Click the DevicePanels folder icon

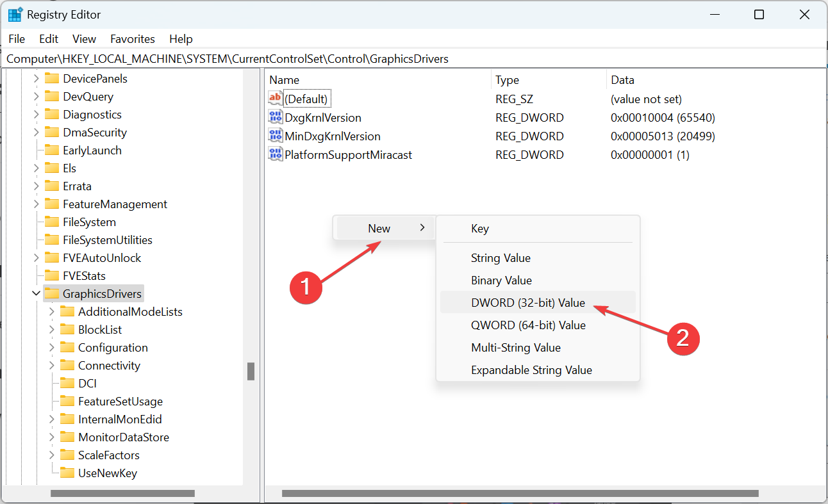[x=52, y=78]
